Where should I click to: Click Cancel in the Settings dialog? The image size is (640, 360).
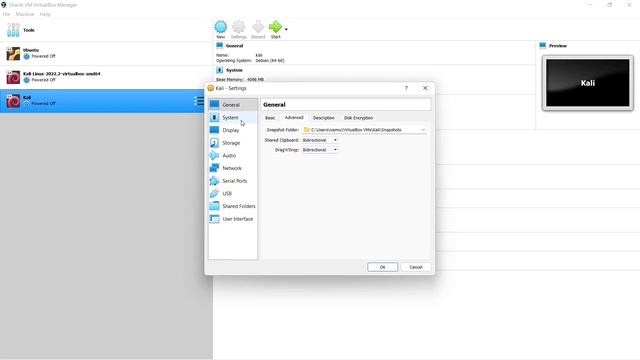click(416, 267)
